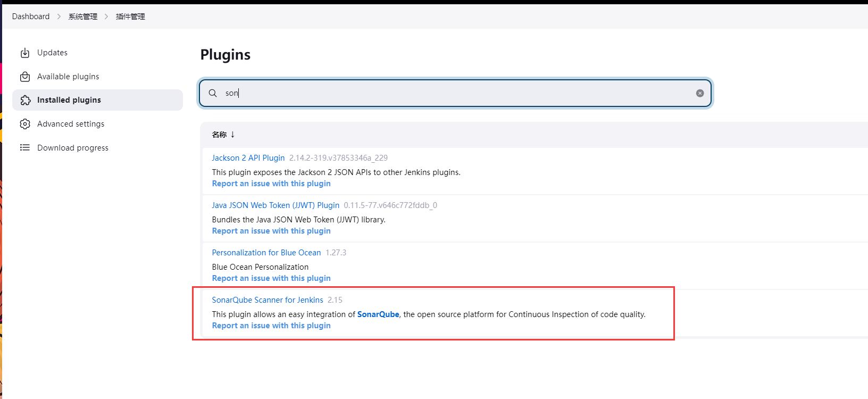The width and height of the screenshot is (868, 399).
Task: Click the Plugins page heading
Action: point(226,55)
